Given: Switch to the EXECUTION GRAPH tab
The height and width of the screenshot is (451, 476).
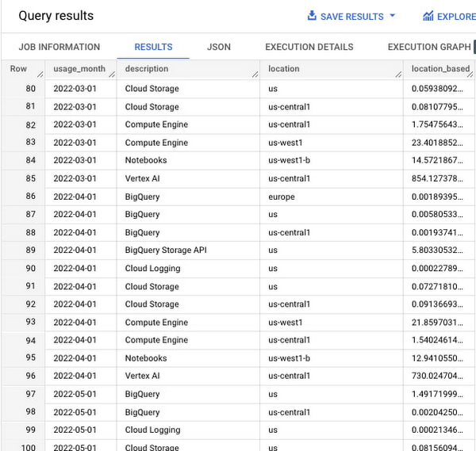Looking at the screenshot, I should coord(429,47).
